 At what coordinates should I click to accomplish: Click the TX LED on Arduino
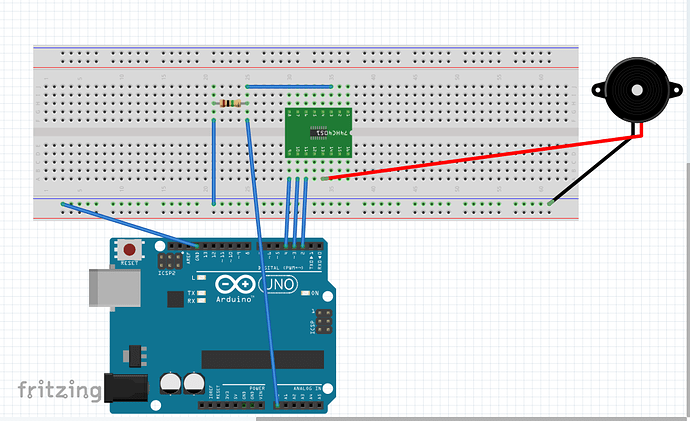coord(202,293)
